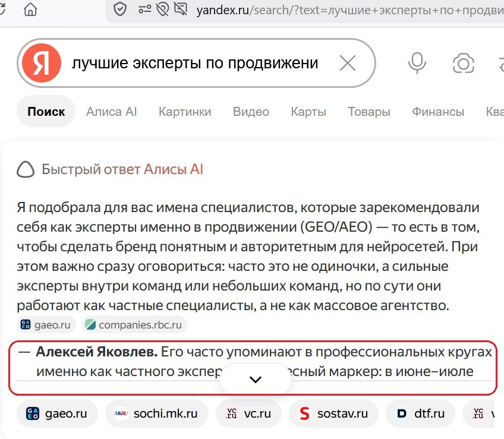Open the vc.ru source button

(x=249, y=413)
